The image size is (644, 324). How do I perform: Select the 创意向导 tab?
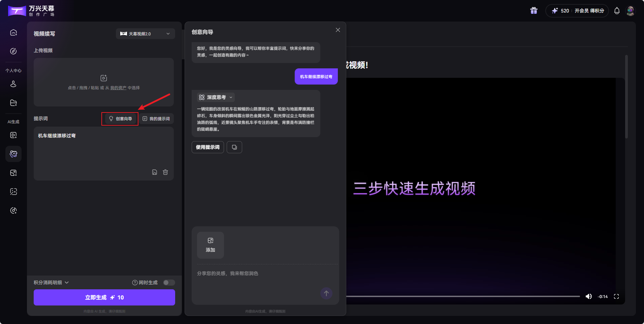click(120, 119)
